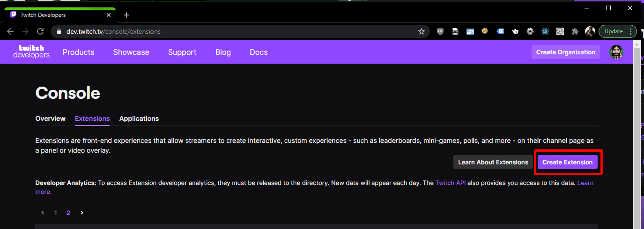Click Learn About Extensions button

pyautogui.click(x=493, y=162)
